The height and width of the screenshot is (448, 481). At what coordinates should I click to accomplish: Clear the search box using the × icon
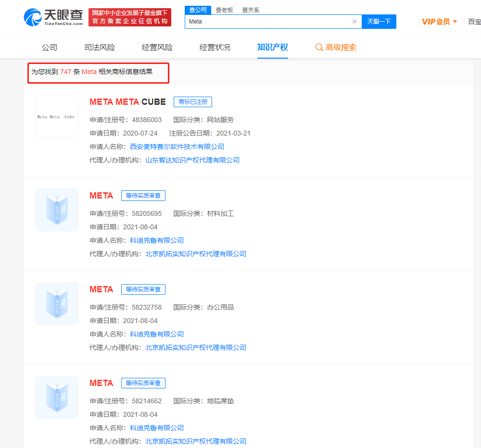[354, 22]
